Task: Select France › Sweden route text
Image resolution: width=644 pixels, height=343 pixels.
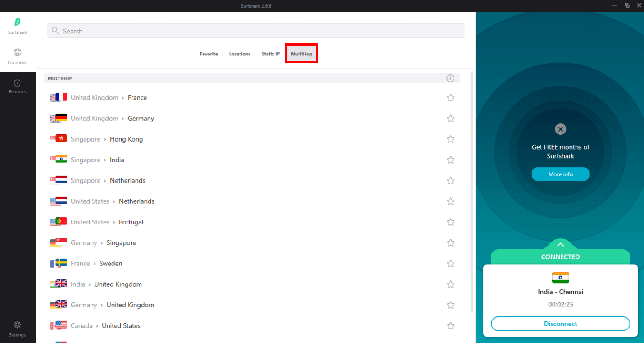Action: tap(96, 264)
